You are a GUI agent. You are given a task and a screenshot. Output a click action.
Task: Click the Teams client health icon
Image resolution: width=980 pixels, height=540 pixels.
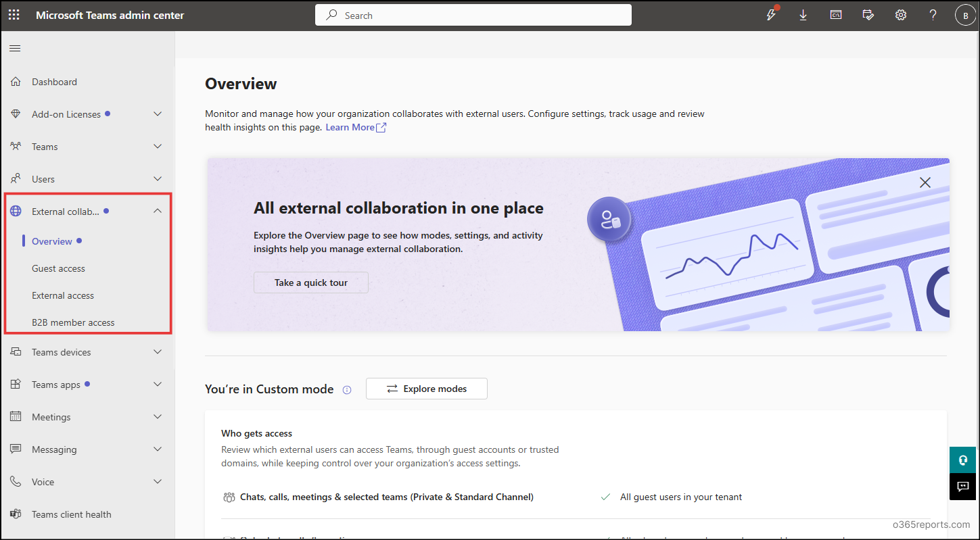[16, 514]
